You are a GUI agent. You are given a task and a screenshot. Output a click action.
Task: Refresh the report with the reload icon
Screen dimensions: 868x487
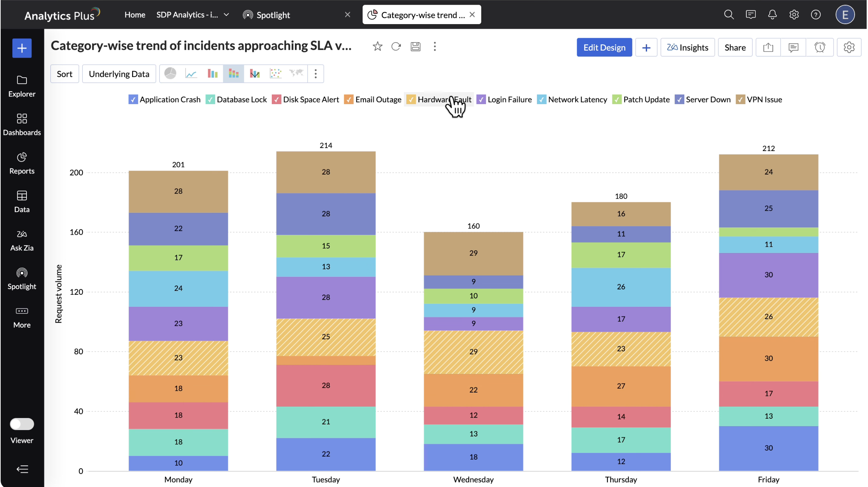396,47
